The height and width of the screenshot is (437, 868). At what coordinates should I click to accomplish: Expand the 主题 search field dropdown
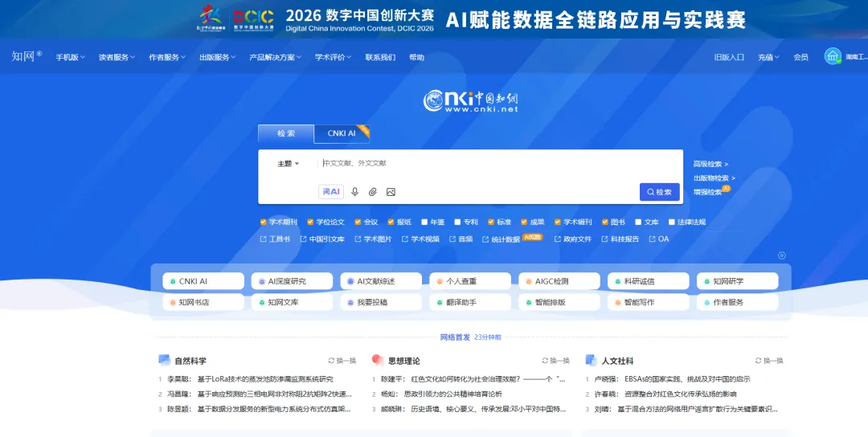pyautogui.click(x=289, y=164)
